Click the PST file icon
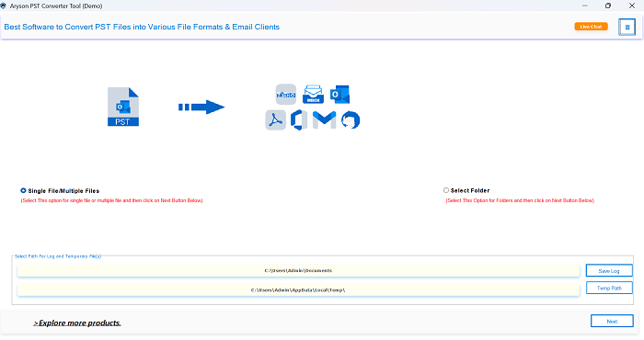 click(123, 107)
